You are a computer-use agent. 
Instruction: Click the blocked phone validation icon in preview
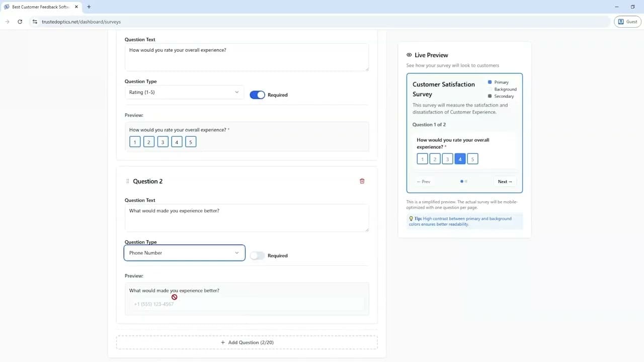point(175,297)
